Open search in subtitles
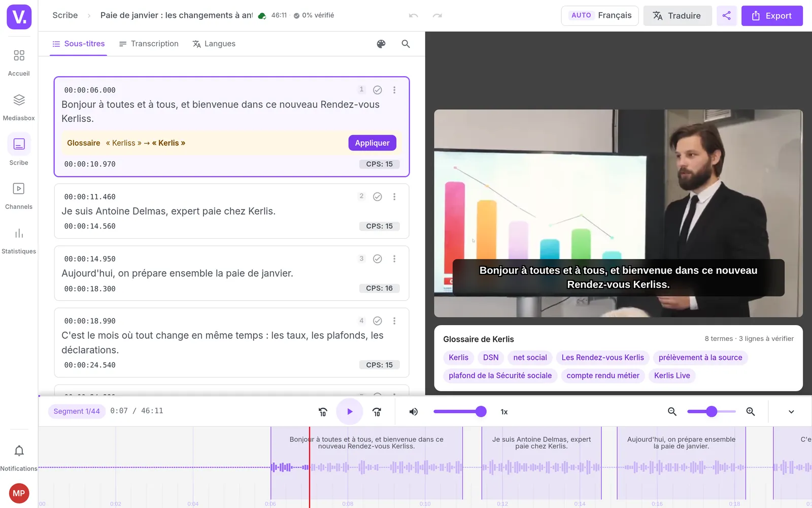Image resolution: width=812 pixels, height=508 pixels. coord(406,44)
